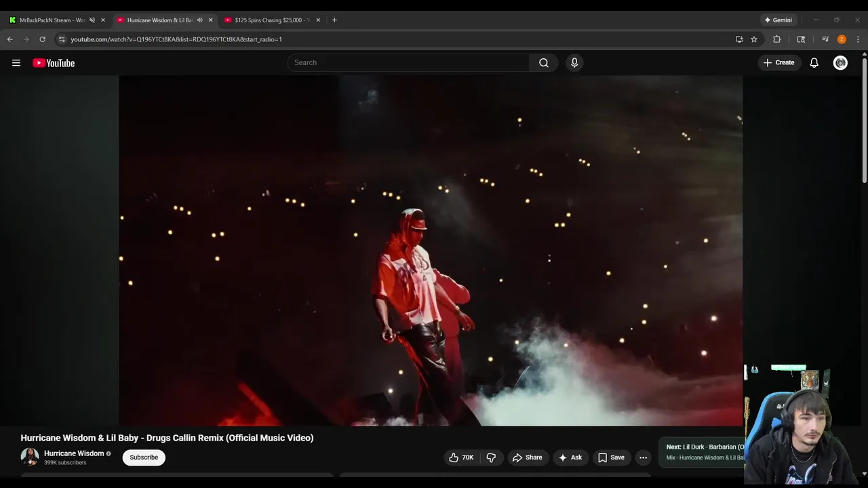The height and width of the screenshot is (488, 868).
Task: Click the install app icon in address bar
Action: (x=739, y=39)
